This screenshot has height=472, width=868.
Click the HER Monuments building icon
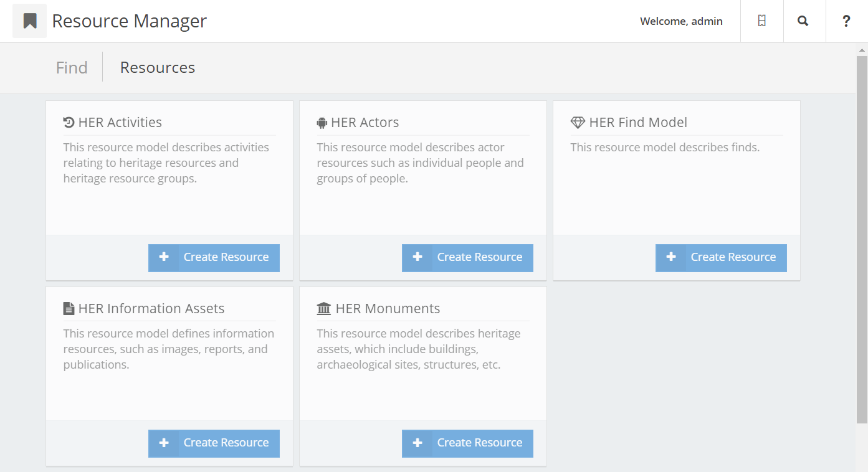tap(324, 309)
